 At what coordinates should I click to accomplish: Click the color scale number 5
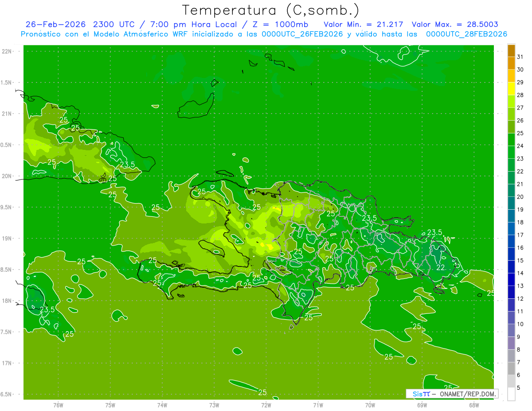point(519,388)
